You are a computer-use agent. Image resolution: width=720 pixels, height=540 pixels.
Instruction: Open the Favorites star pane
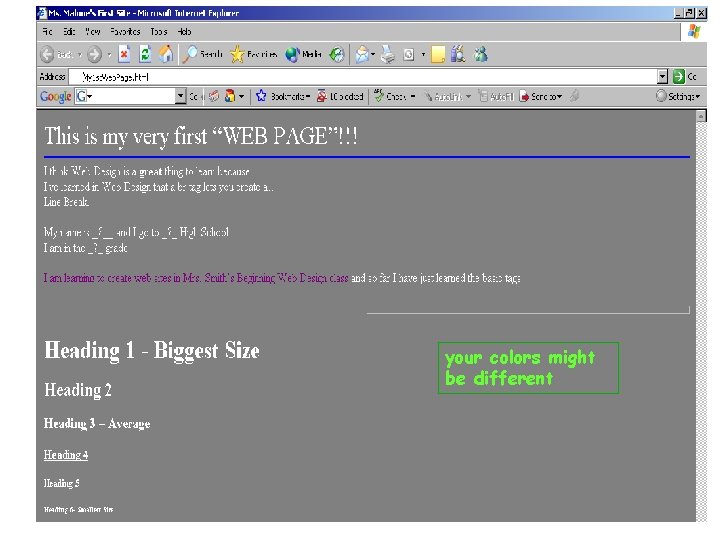point(254,54)
